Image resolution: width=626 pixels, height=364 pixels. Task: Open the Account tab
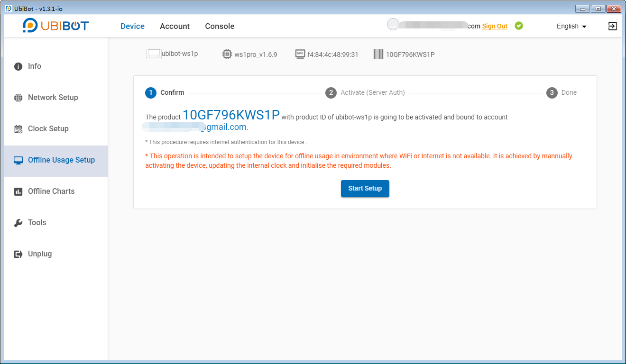pyautogui.click(x=175, y=26)
